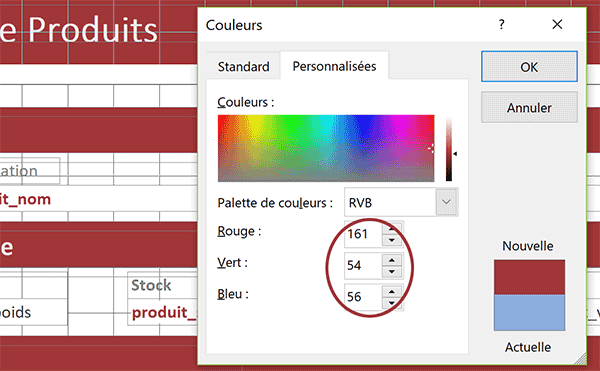Viewport: 600px width, 371px height.
Task: Click the Couleurs : label above spectrum
Action: pos(246,102)
